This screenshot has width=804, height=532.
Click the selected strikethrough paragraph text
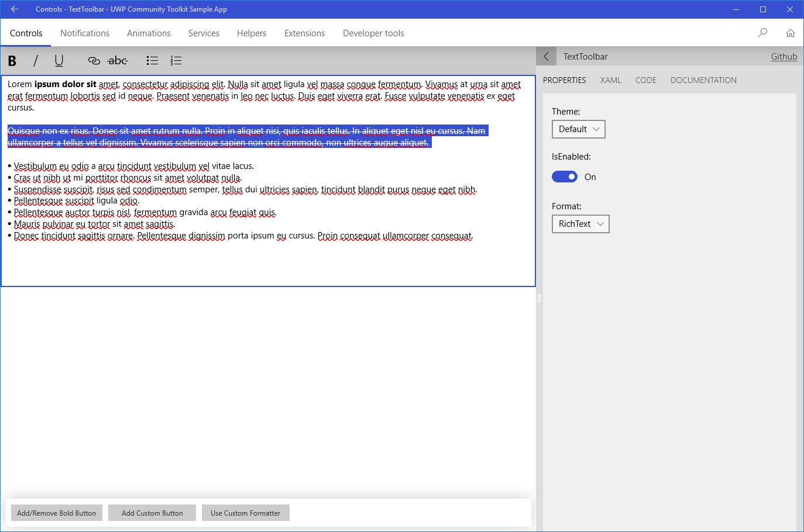click(248, 137)
